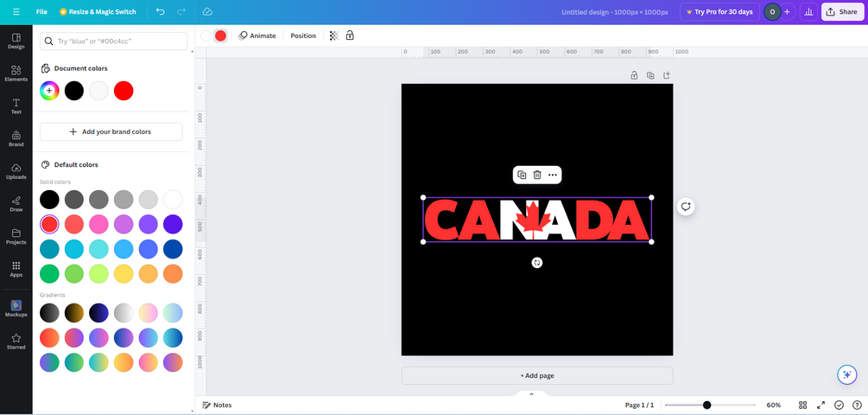Open the comment bubble beside canvas
The width and height of the screenshot is (868, 415).
(686, 207)
